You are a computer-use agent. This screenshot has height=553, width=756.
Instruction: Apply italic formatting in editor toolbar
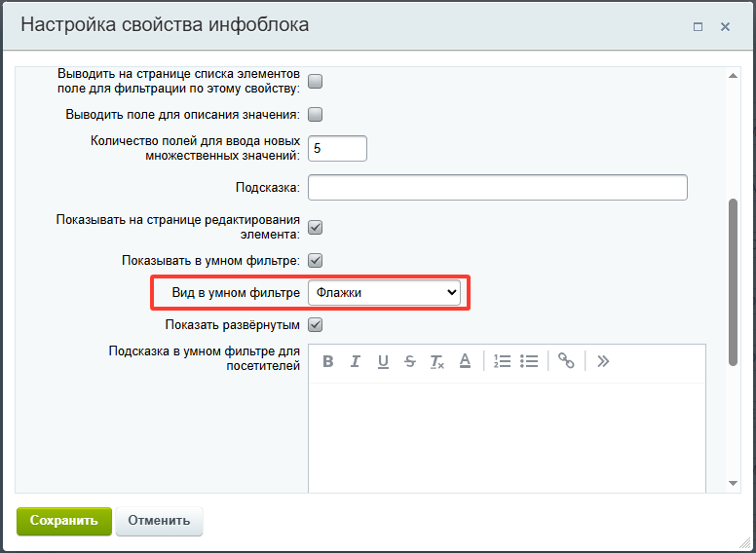coord(356,361)
